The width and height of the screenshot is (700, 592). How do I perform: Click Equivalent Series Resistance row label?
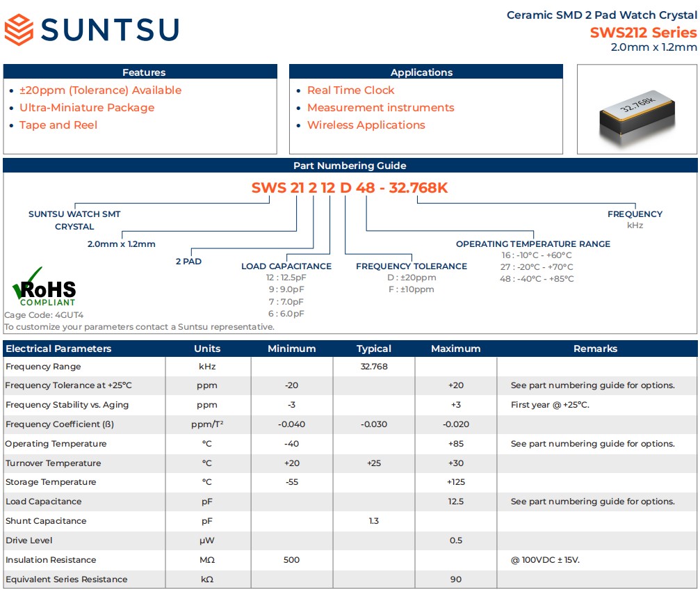tap(67, 579)
